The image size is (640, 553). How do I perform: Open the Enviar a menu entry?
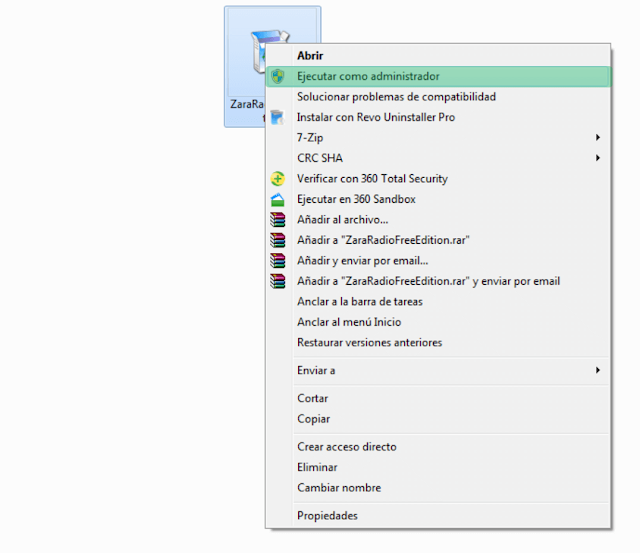pos(438,371)
